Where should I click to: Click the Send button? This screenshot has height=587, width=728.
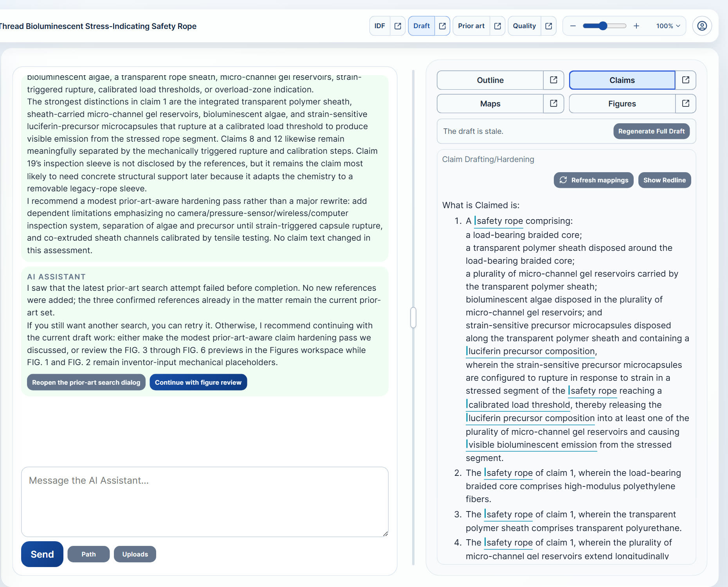[x=42, y=554]
